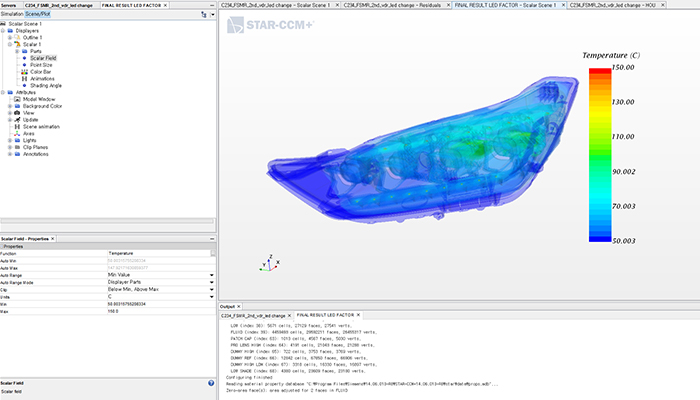Image resolution: width=700 pixels, height=400 pixels.
Task: Click the Min value field
Action: click(161, 304)
